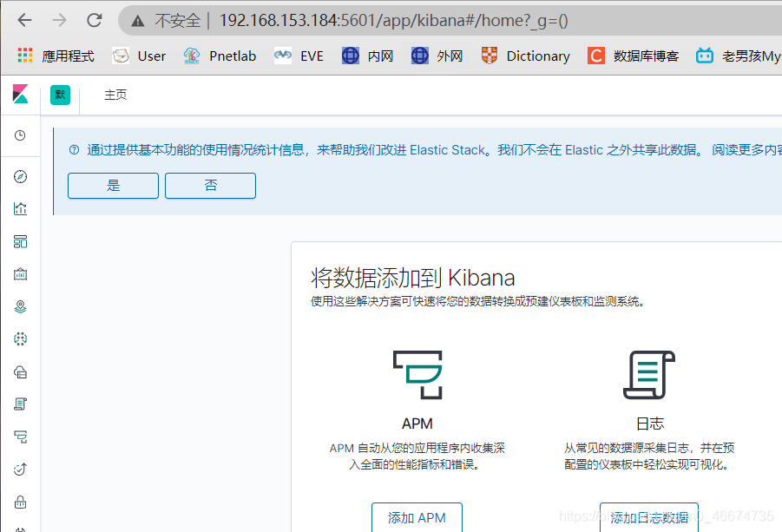Open Maps icon in sidebar
This screenshot has width=782, height=532.
pyautogui.click(x=21, y=306)
